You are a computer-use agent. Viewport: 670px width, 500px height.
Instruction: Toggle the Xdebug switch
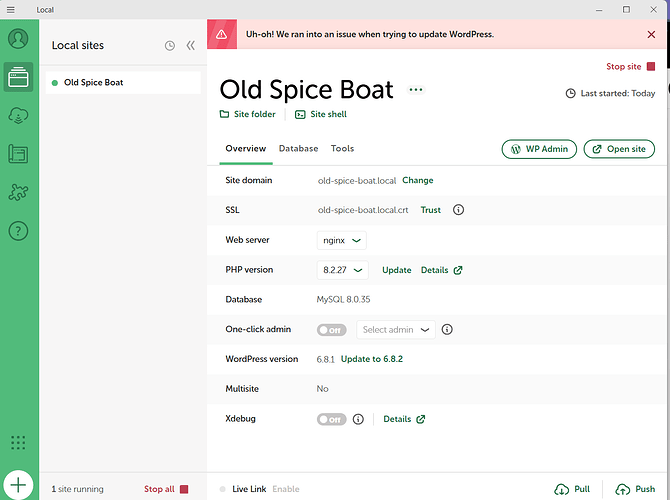(x=332, y=419)
